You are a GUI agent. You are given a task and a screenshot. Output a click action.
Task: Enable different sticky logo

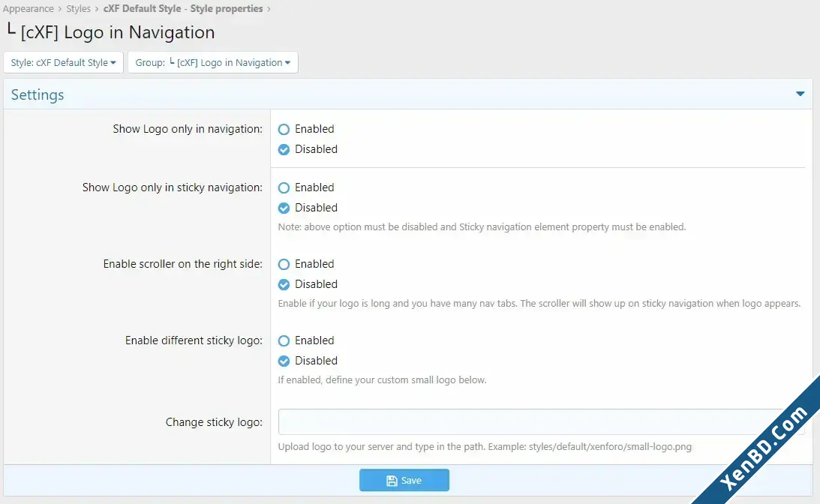point(284,341)
